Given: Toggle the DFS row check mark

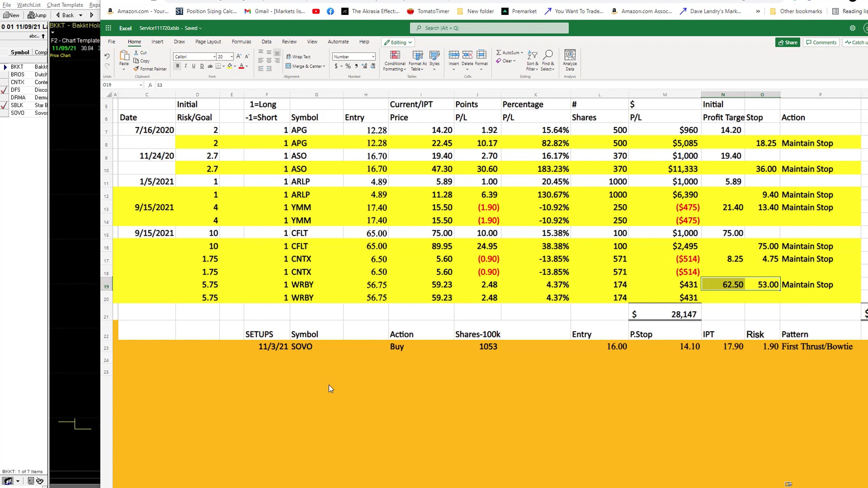Looking at the screenshot, I should pos(4,90).
